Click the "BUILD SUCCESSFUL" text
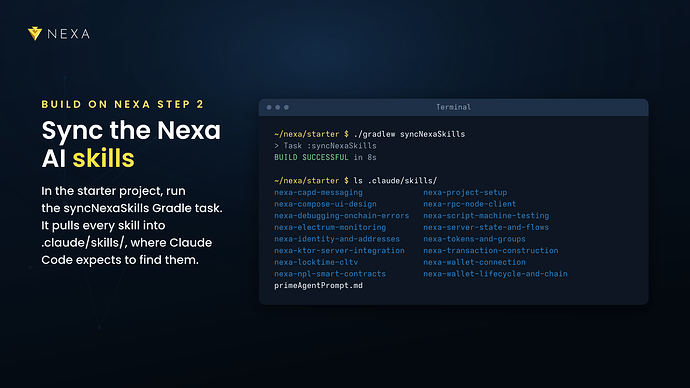This screenshot has width=690, height=388. coord(311,157)
